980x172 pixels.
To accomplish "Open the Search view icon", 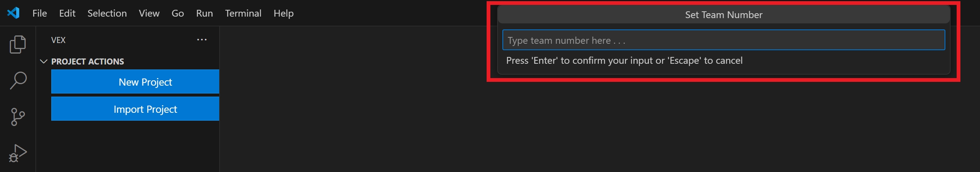I will (x=17, y=80).
